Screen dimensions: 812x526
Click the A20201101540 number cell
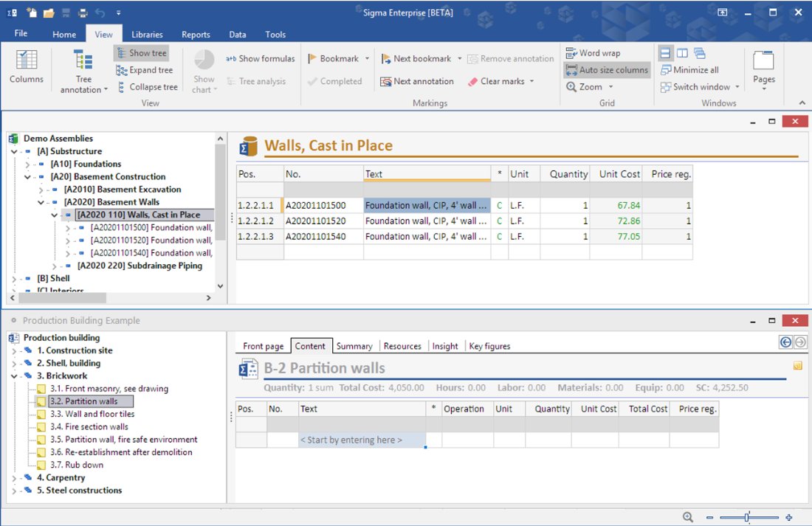tap(323, 237)
